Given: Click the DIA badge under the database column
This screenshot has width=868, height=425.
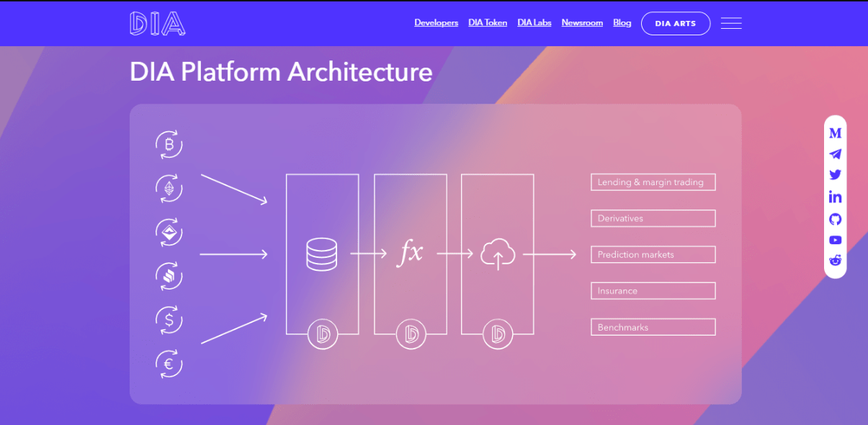Looking at the screenshot, I should tap(322, 334).
